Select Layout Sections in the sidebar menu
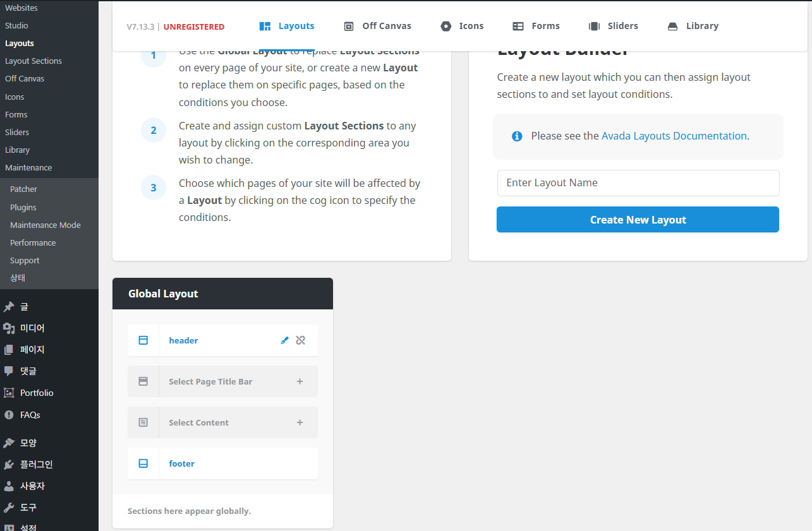 [33, 61]
